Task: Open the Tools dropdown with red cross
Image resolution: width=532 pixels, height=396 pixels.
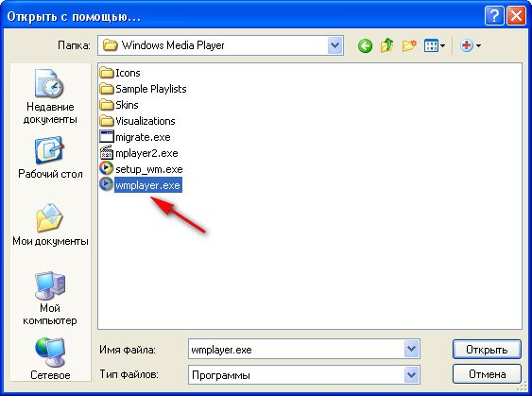Action: (471, 45)
